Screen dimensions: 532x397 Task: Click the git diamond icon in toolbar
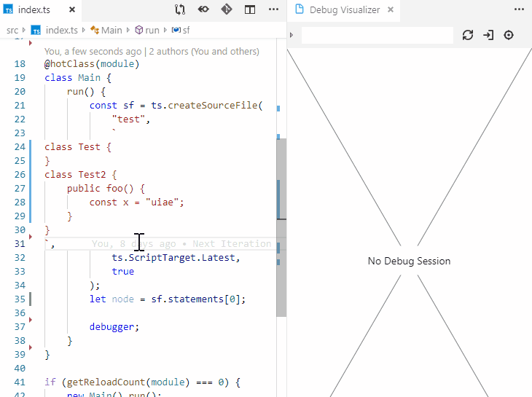227,9
